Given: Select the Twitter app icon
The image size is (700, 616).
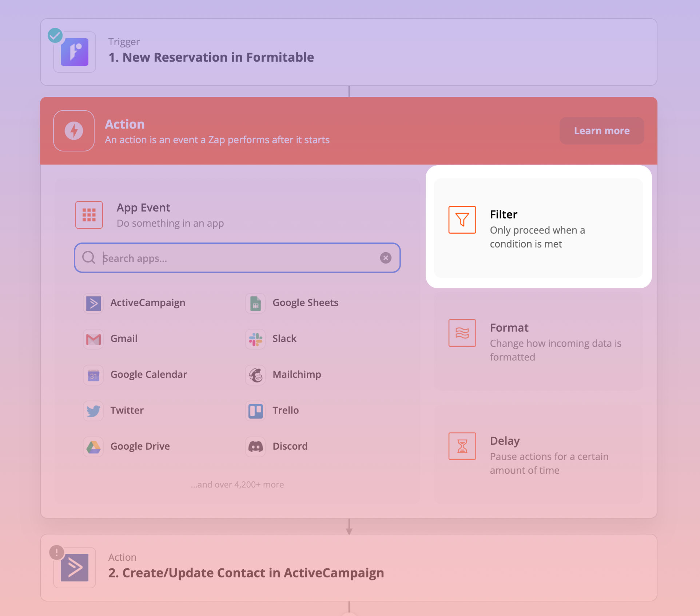Looking at the screenshot, I should coord(93,411).
